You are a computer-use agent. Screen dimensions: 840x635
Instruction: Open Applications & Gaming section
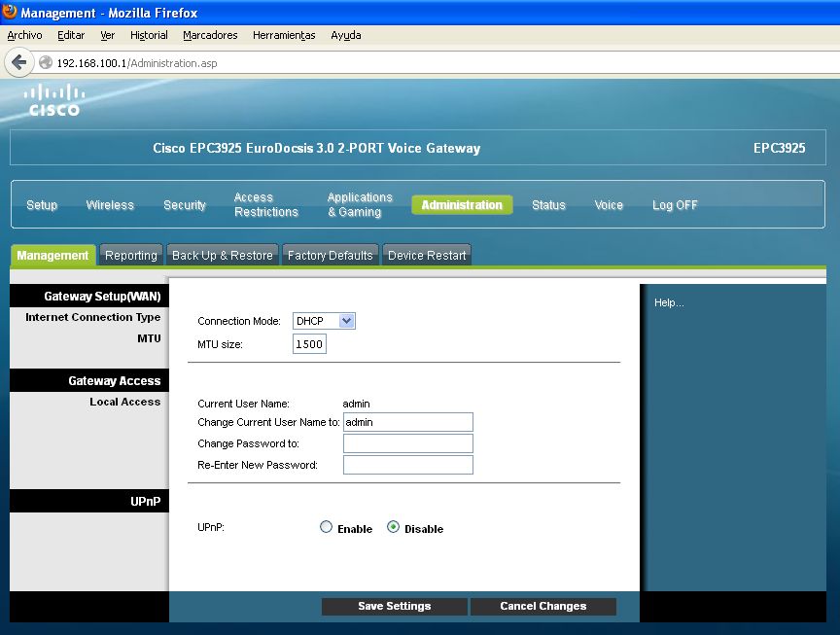(360, 205)
